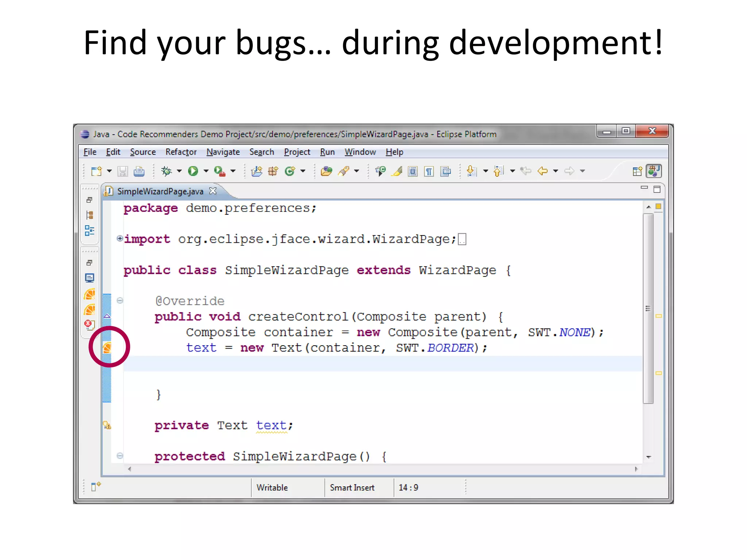
Task: Open the Forward history dropdown arrow
Action: coord(582,171)
